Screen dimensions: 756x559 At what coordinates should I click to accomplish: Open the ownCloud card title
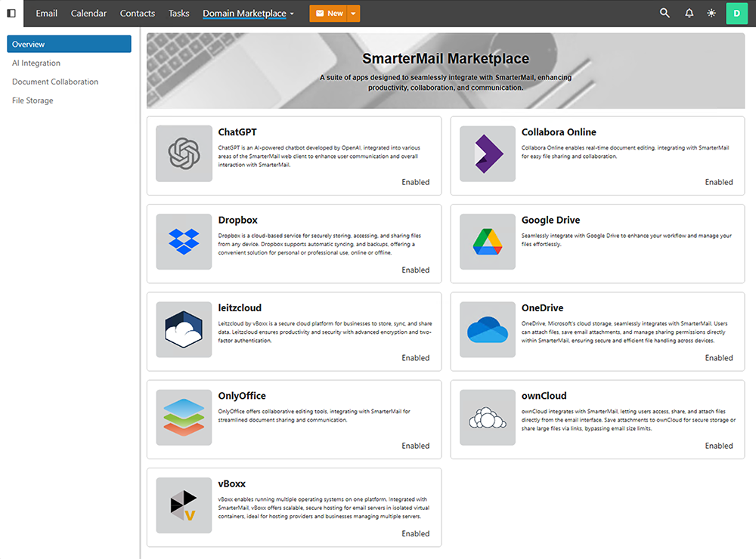click(544, 396)
